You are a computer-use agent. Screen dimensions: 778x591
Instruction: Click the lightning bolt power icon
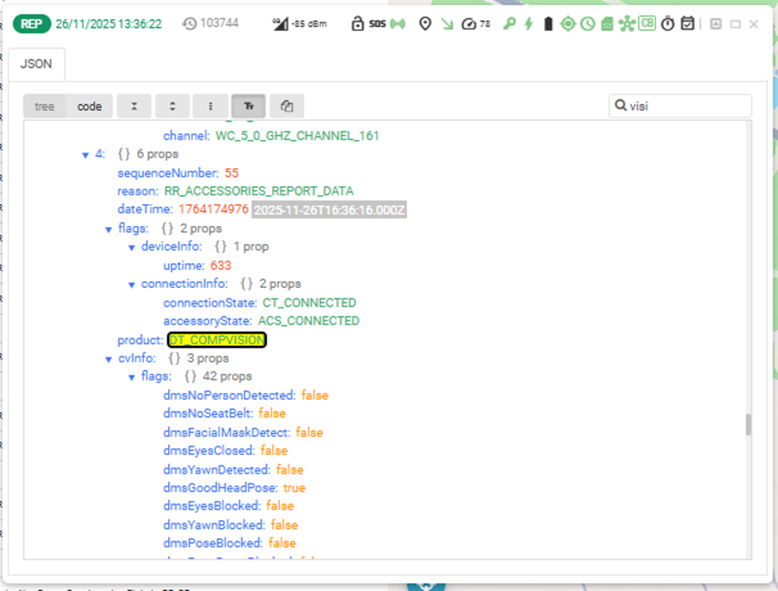(529, 24)
